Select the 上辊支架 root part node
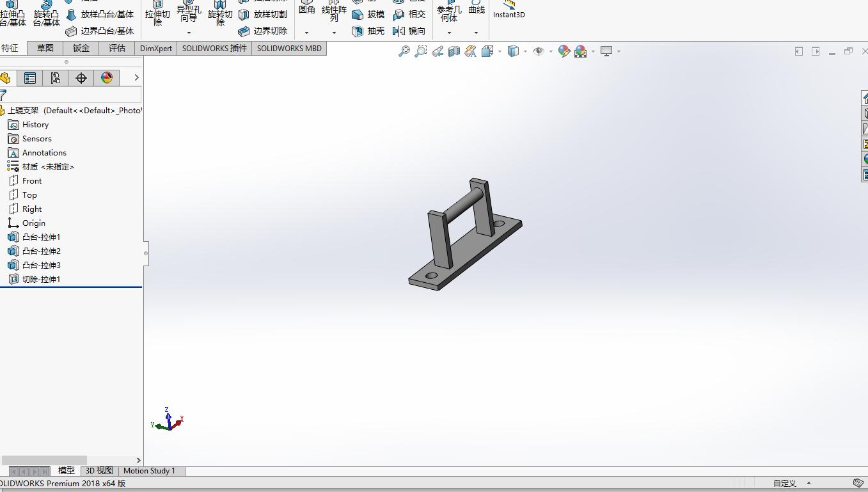The height and width of the screenshot is (492, 868). pos(70,111)
